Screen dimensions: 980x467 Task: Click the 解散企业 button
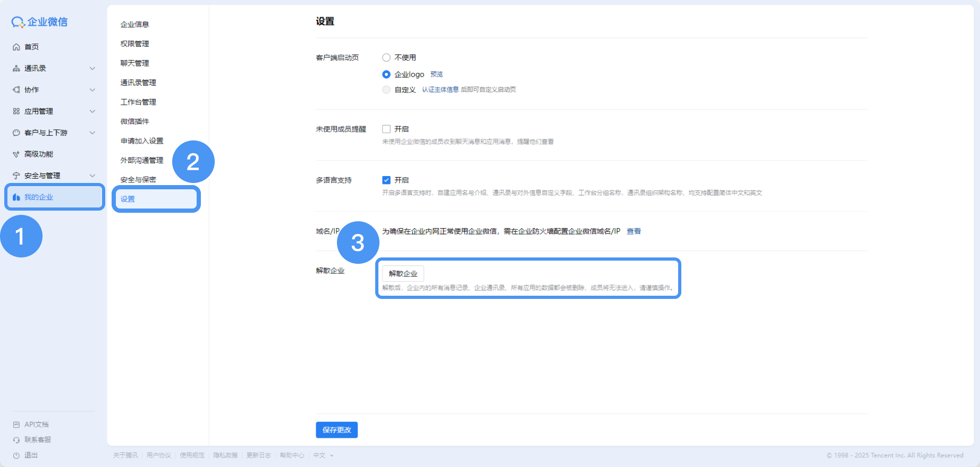pyautogui.click(x=403, y=273)
